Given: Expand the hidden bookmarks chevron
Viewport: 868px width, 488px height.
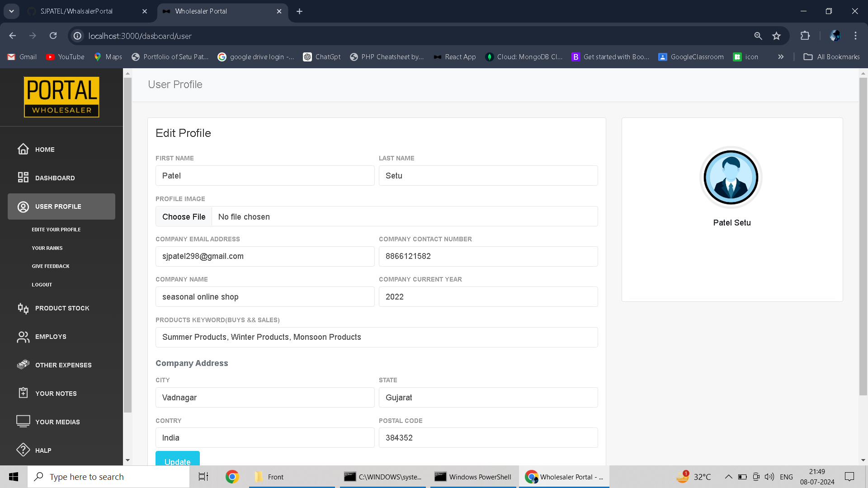Looking at the screenshot, I should point(781,57).
